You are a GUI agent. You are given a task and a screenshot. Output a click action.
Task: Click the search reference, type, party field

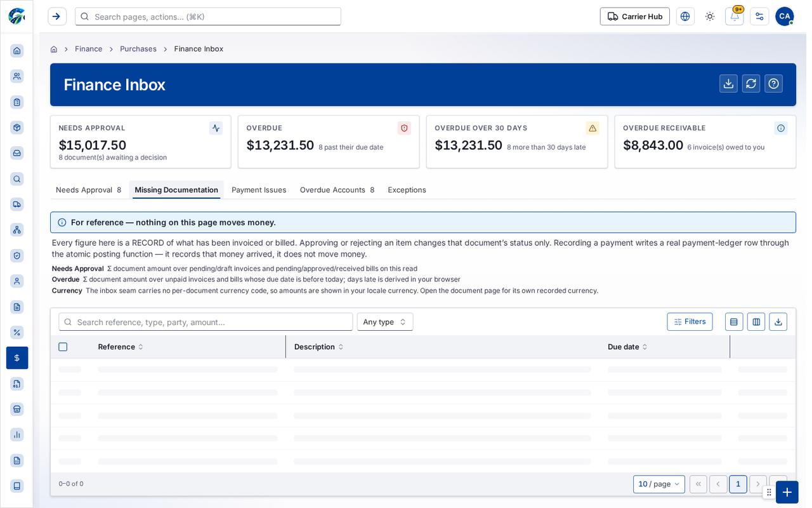(206, 322)
